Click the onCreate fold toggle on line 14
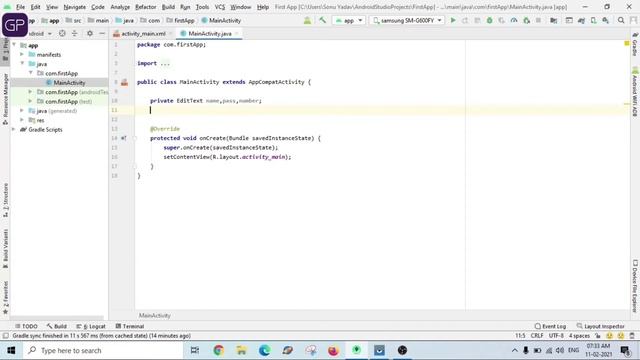Image resolution: width=640 pixels, height=360 pixels. (x=134, y=138)
